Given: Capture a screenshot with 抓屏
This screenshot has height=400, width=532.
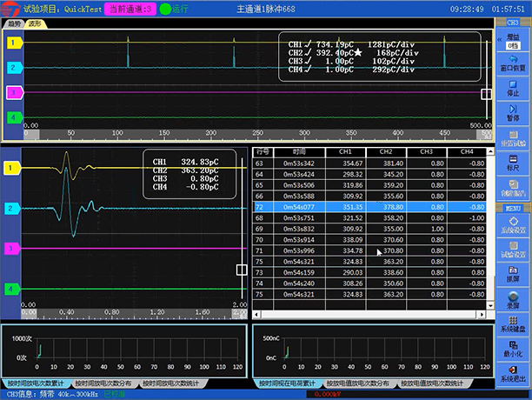Looking at the screenshot, I should click(x=513, y=272).
